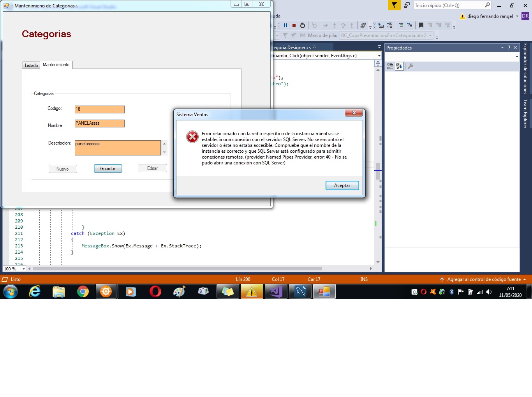
Task: Close the Sistema Ventas error dialog
Action: pos(354,113)
